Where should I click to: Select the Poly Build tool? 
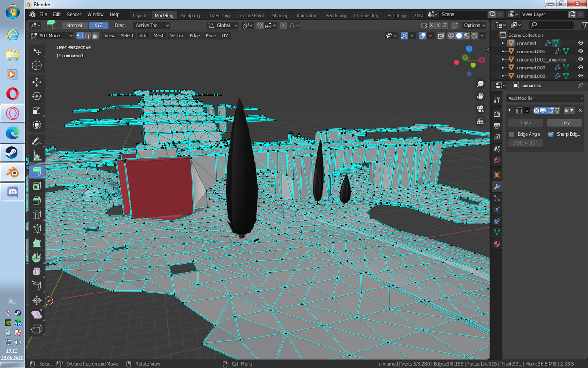[x=37, y=243]
